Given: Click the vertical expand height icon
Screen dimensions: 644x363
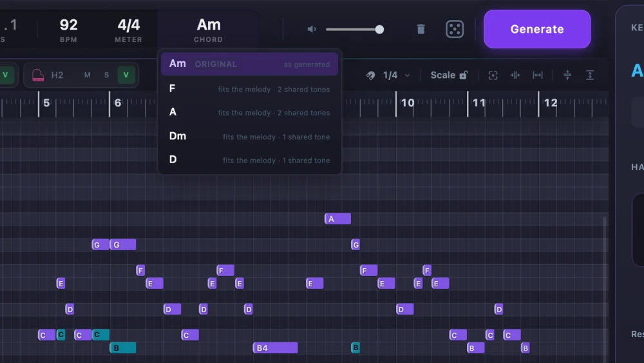Looking at the screenshot, I should click(590, 75).
